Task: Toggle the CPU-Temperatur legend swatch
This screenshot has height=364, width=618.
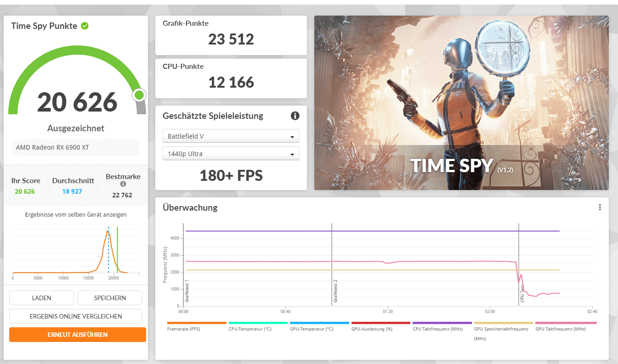Action: tap(258, 323)
